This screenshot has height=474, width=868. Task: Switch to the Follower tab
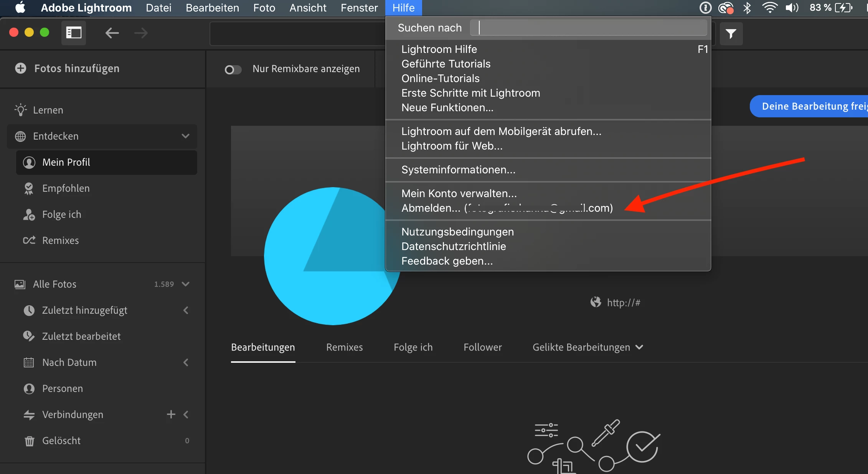(x=482, y=347)
